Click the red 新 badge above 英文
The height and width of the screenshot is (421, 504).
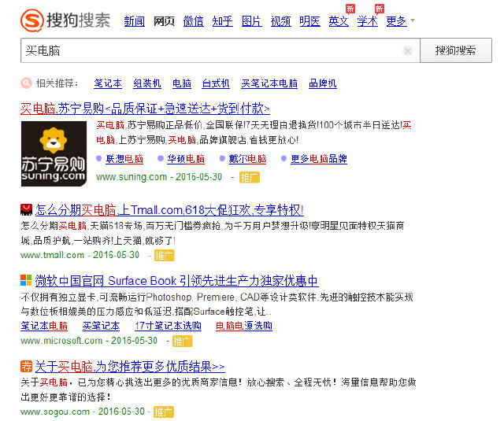(350, 9)
